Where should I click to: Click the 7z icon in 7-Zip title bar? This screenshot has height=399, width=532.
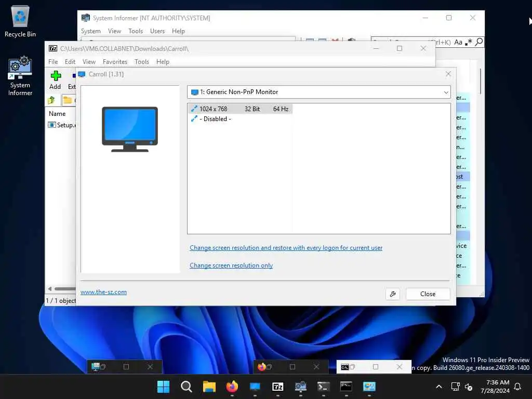click(53, 48)
